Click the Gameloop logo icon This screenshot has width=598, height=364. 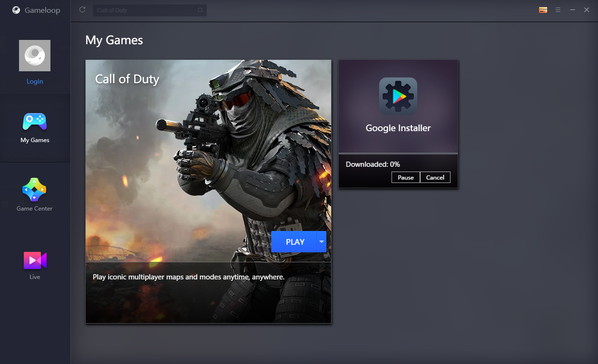click(16, 10)
